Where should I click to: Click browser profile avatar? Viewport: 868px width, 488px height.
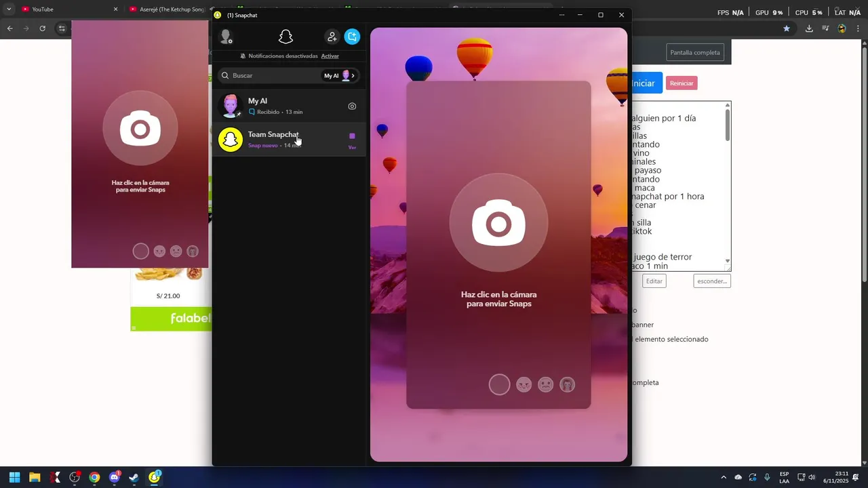842,28
